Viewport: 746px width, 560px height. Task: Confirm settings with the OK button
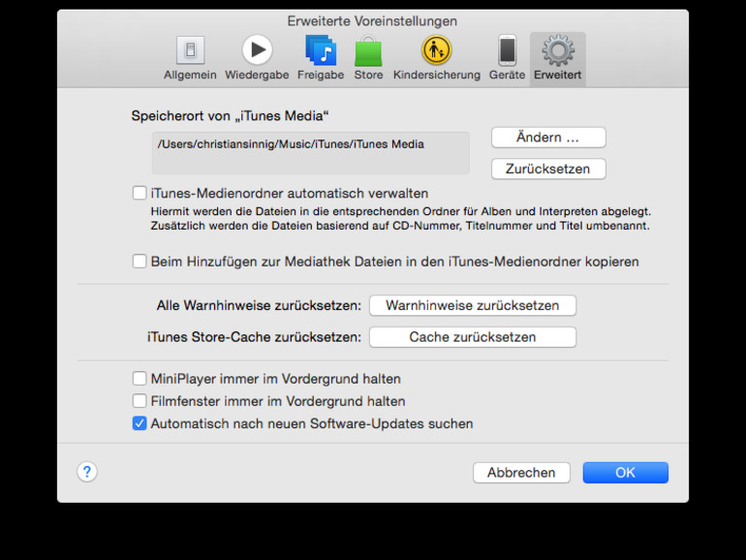(625, 473)
